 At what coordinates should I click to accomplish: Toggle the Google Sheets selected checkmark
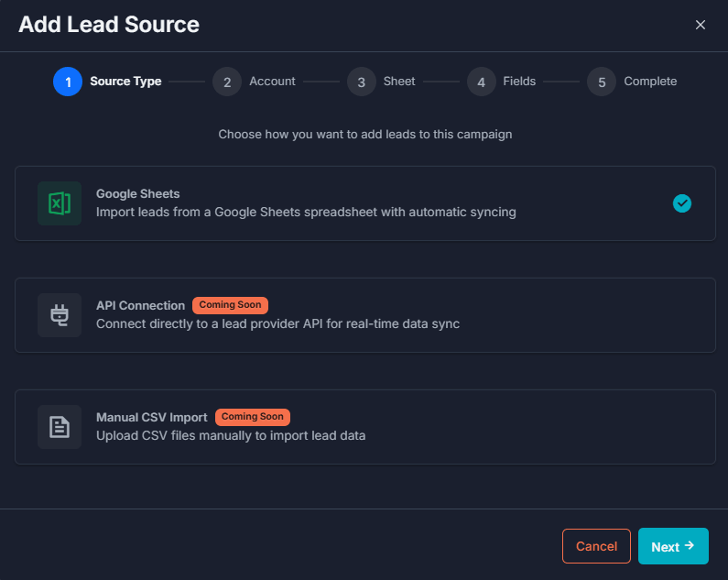pyautogui.click(x=681, y=203)
